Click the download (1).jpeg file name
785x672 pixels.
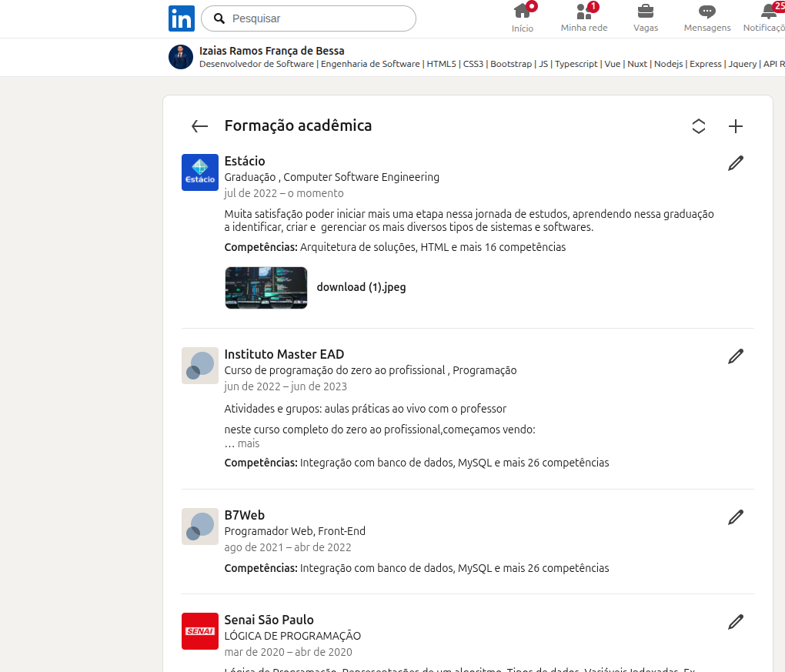pyautogui.click(x=361, y=287)
